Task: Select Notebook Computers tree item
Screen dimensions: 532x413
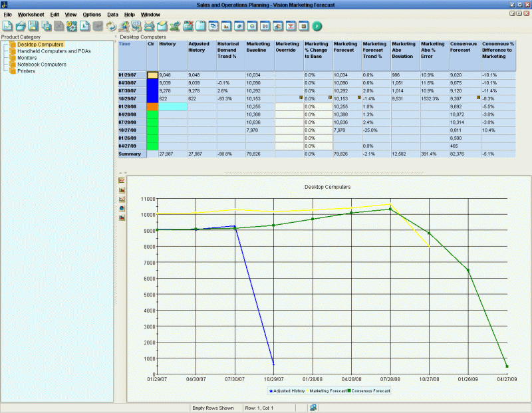Action: pos(42,65)
